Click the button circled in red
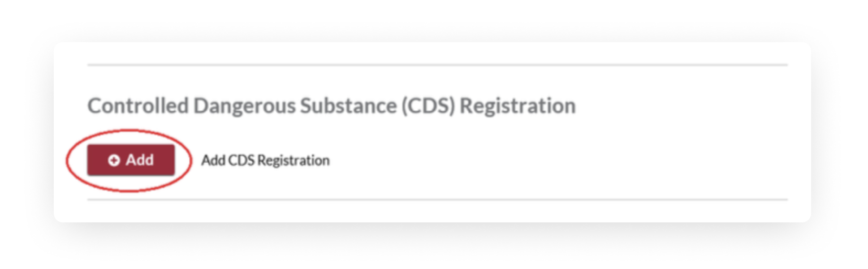The image size is (868, 269). tap(131, 160)
